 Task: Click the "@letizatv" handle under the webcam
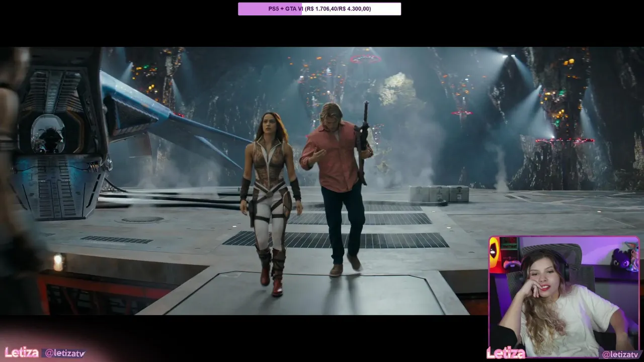coord(620,354)
